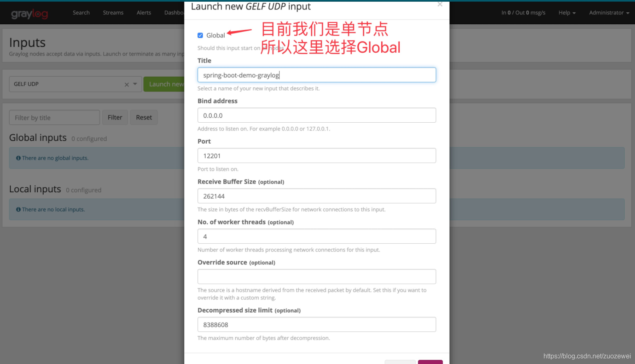Click the Reset button next to Filter
The width and height of the screenshot is (635, 364).
click(x=143, y=117)
